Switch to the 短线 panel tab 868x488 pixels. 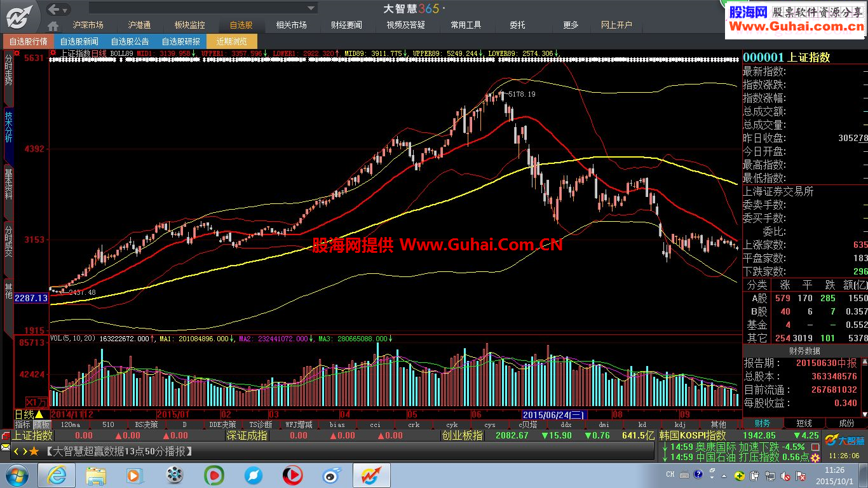click(804, 423)
